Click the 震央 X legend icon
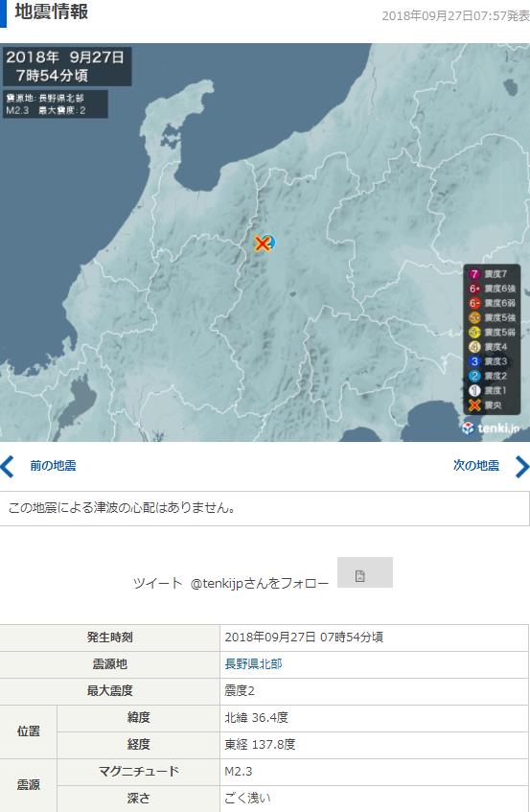Viewport: 530px width, 812px height. [x=474, y=405]
